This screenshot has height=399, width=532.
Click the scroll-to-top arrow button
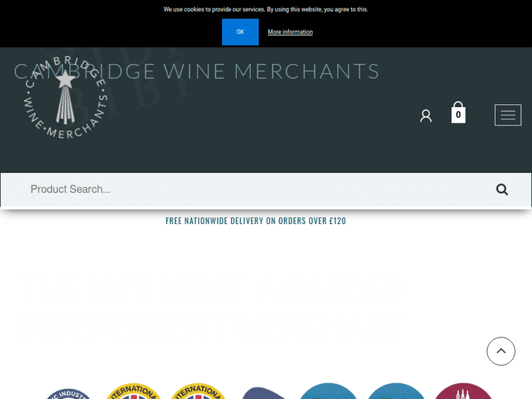(501, 352)
